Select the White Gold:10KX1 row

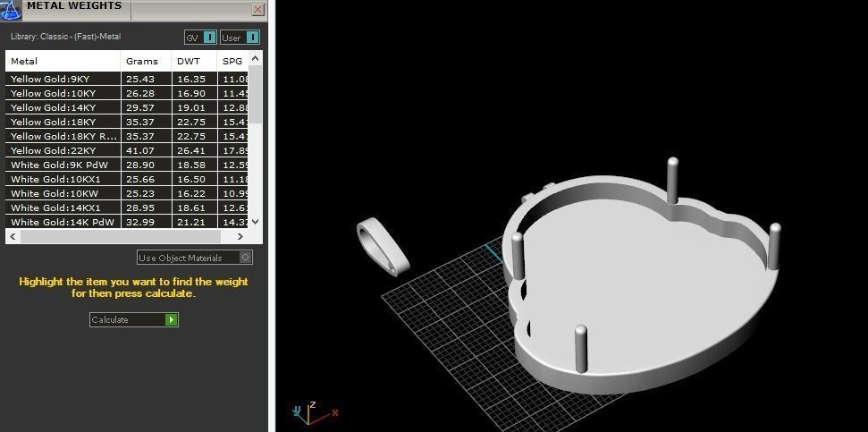[x=127, y=179]
